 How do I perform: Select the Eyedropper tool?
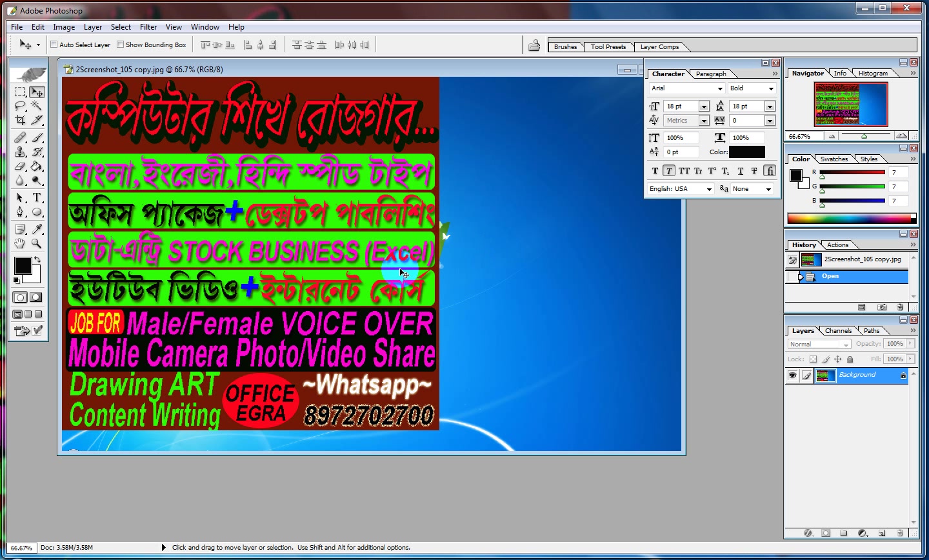pos(37,228)
